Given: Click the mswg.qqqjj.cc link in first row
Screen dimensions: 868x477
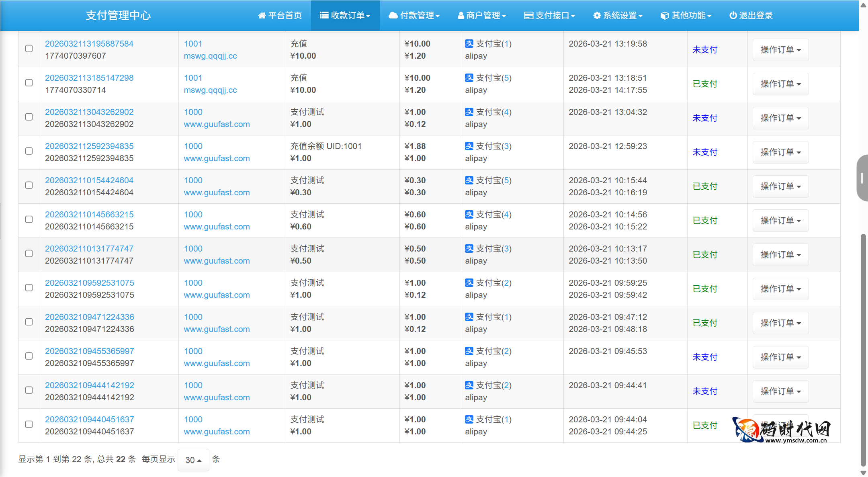Looking at the screenshot, I should (210, 56).
